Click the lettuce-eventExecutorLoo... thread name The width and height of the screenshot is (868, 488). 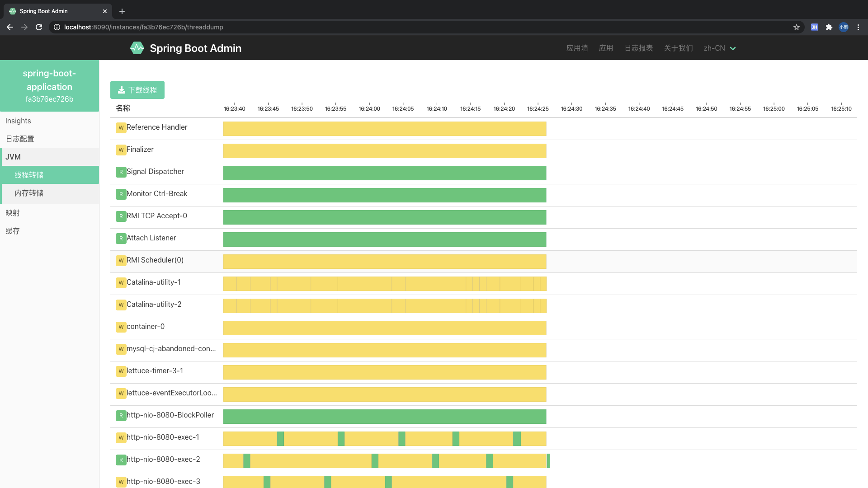click(172, 393)
